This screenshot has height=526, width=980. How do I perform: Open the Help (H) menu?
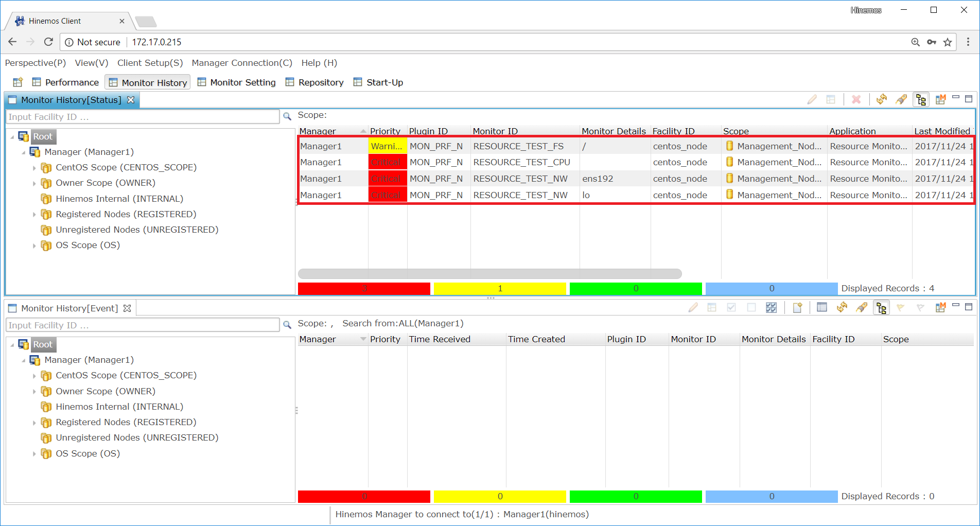tap(319, 63)
